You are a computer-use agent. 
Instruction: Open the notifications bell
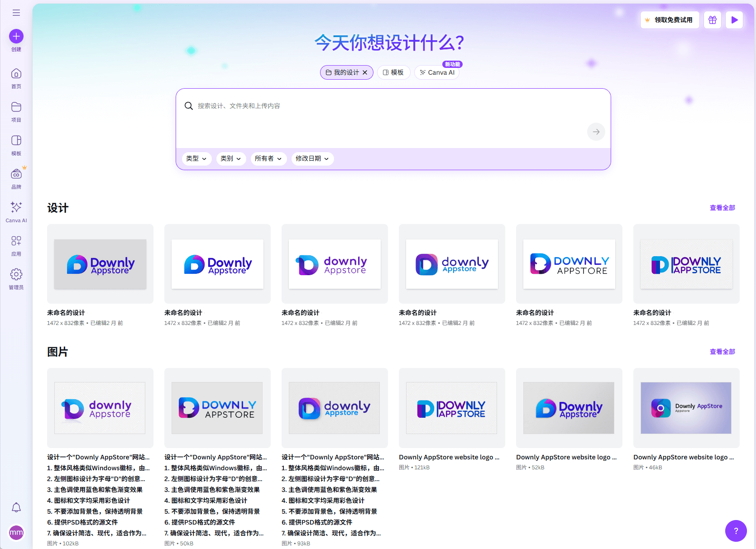tap(16, 507)
